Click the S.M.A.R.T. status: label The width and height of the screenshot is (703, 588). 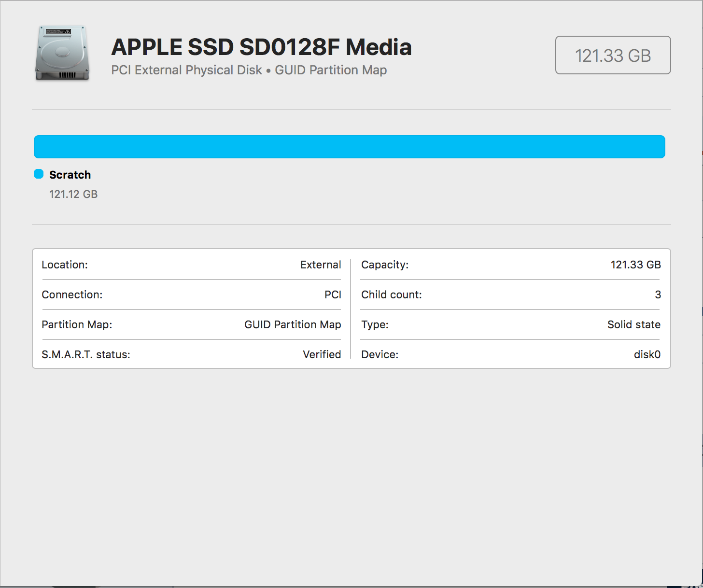pyautogui.click(x=86, y=354)
